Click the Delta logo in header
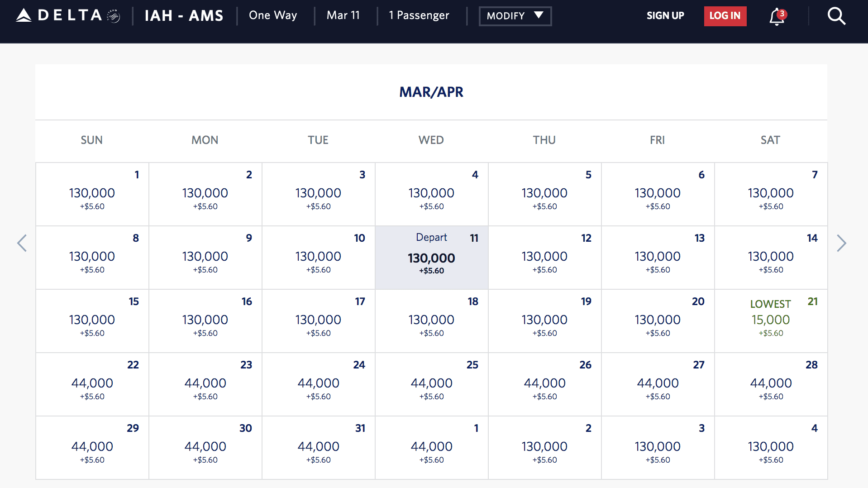 [68, 15]
